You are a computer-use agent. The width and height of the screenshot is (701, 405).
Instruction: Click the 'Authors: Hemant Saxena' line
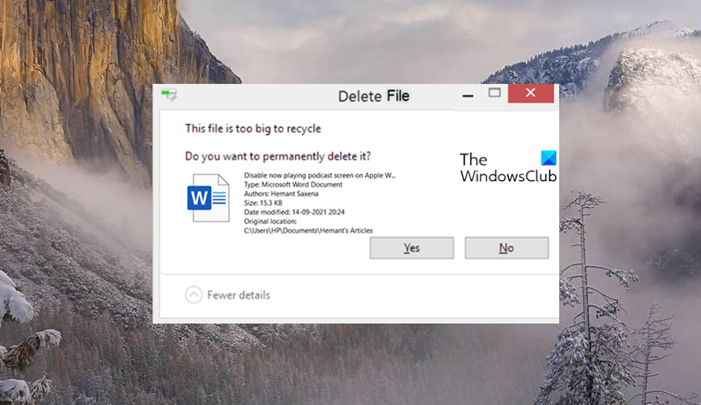(x=281, y=194)
